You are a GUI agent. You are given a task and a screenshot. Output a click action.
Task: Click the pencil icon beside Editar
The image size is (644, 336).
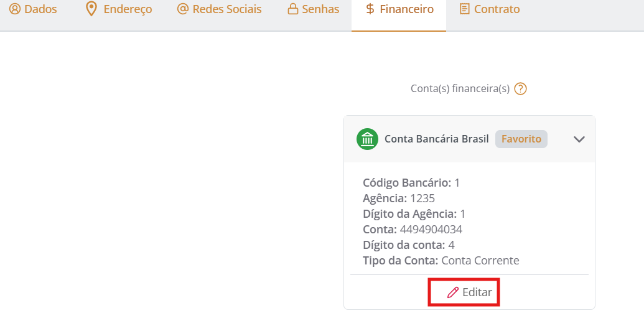(x=453, y=292)
